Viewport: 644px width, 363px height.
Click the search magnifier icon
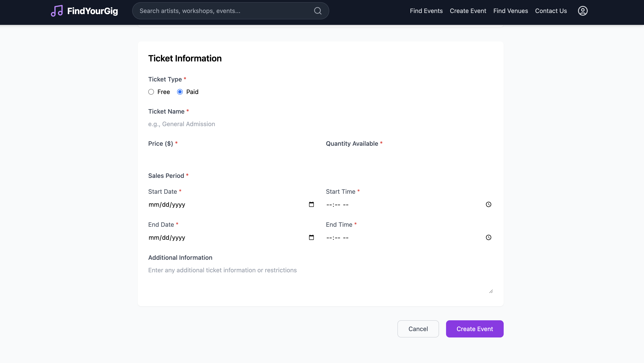[x=318, y=11]
